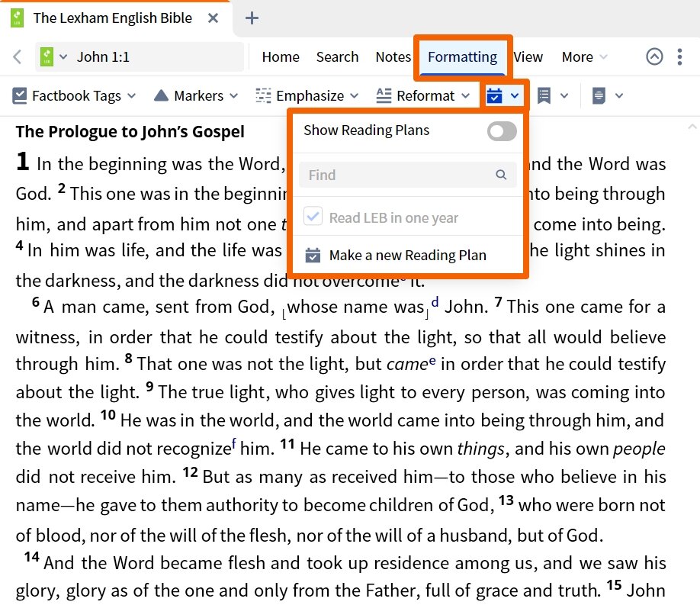Viewport: 700px width, 605px height.
Task: Click the green LEB resource icon
Action: click(x=47, y=56)
